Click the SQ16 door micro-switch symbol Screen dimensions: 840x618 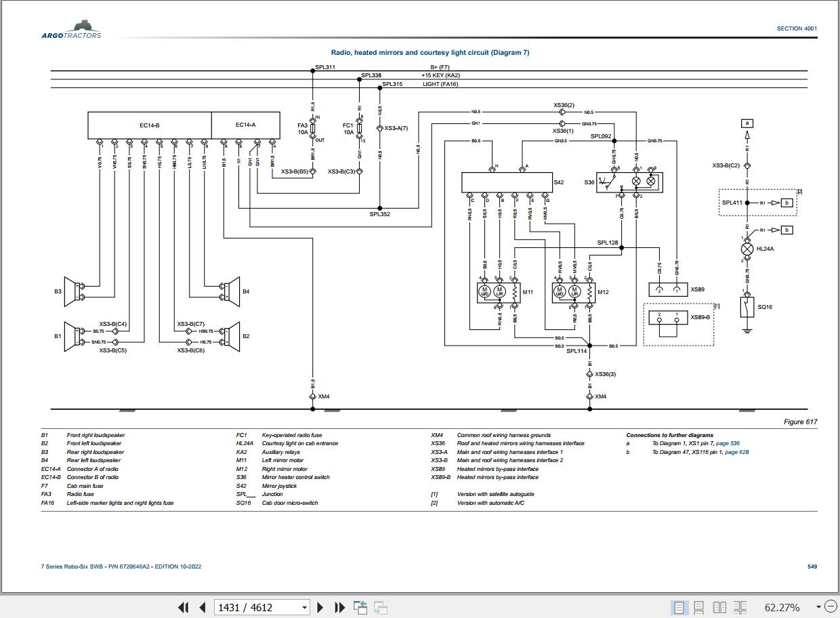747,306
